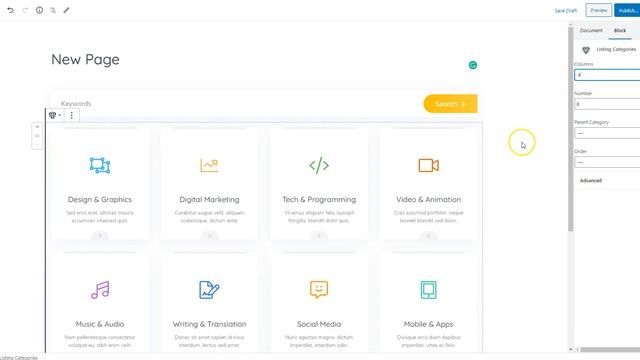Click the Preview button
The width and height of the screenshot is (640, 360).
[x=599, y=10]
